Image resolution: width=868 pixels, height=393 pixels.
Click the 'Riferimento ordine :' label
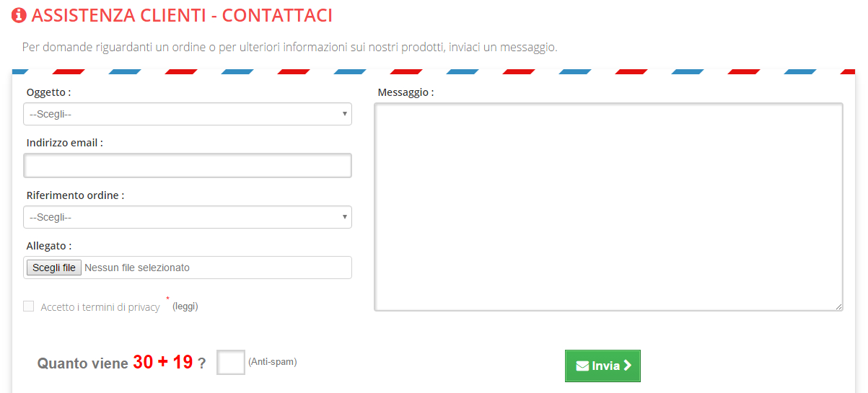[75, 195]
